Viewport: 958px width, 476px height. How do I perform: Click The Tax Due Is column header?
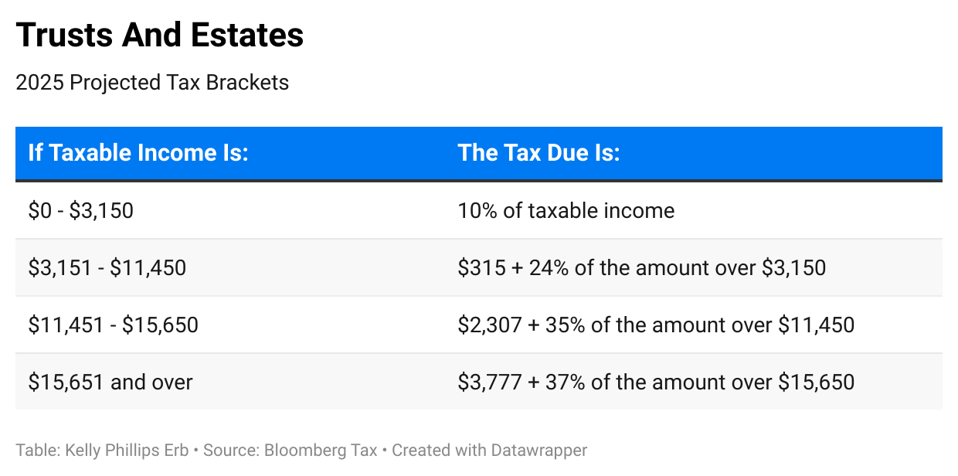(539, 154)
